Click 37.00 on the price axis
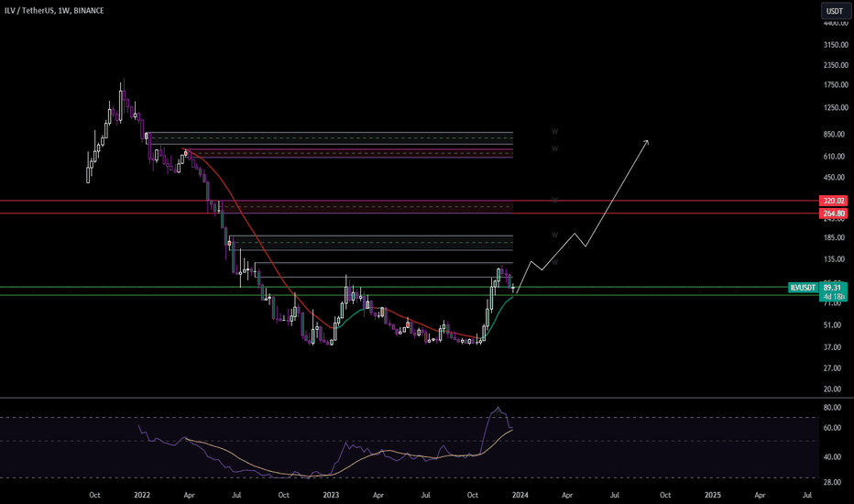Image resolution: width=854 pixels, height=504 pixels. [x=833, y=347]
